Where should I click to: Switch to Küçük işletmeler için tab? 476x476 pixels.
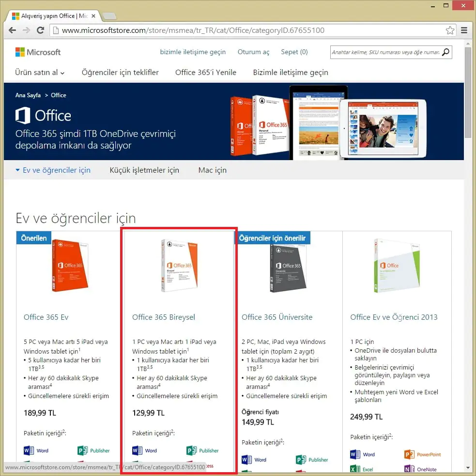coord(144,170)
